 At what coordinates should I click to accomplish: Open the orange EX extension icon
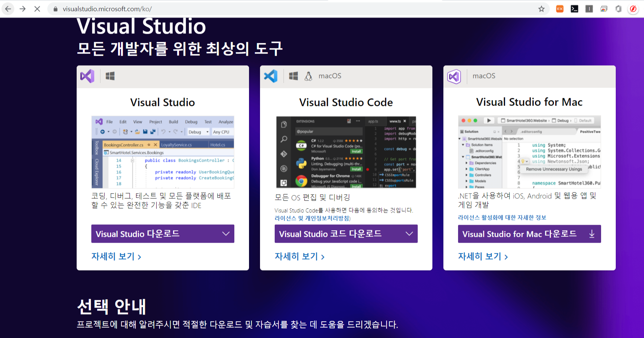(560, 9)
